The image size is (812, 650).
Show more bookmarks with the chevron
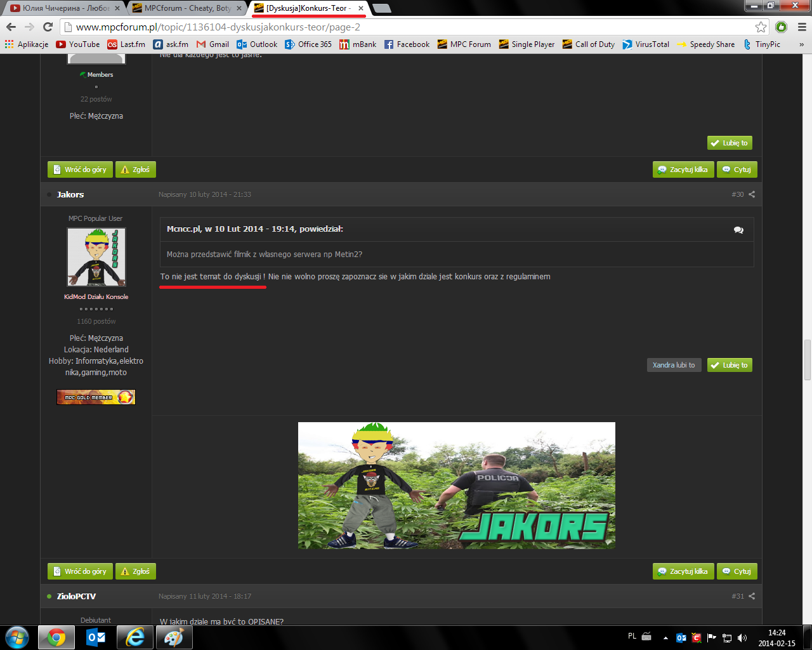[801, 44]
